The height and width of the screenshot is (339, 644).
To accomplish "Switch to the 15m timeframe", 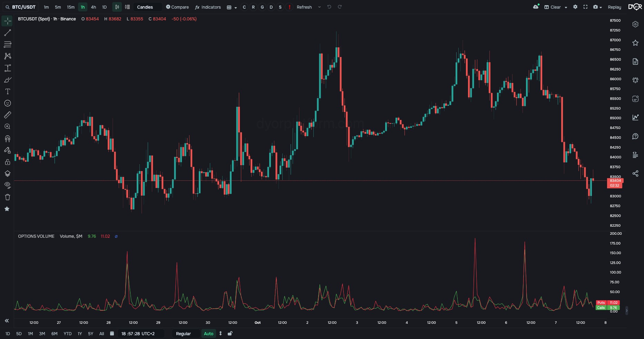I will point(70,7).
